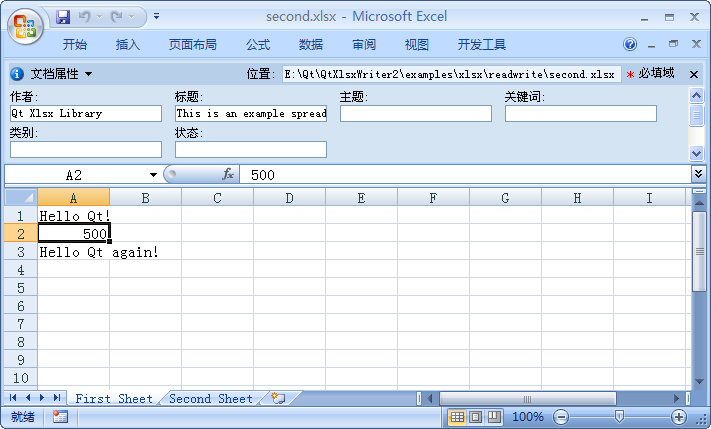Close the Document Properties panel
This screenshot has width=711, height=429.
(x=695, y=74)
